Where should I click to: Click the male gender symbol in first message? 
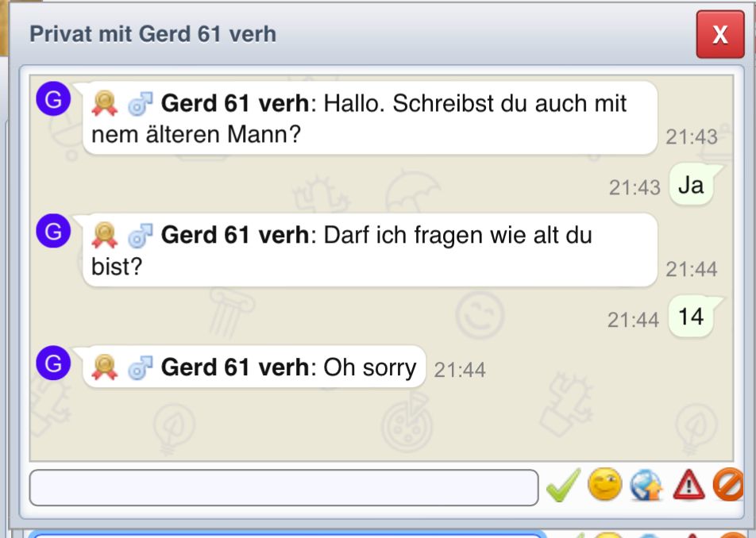[139, 103]
